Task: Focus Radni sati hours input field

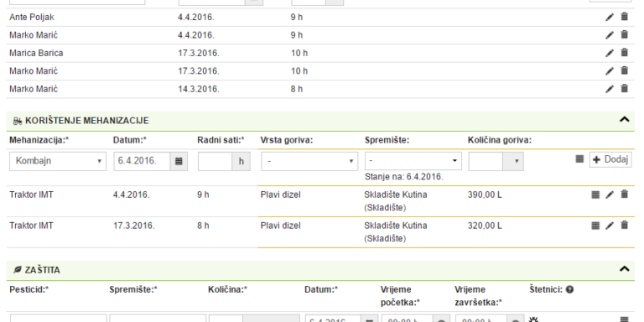Action: pyautogui.click(x=216, y=161)
